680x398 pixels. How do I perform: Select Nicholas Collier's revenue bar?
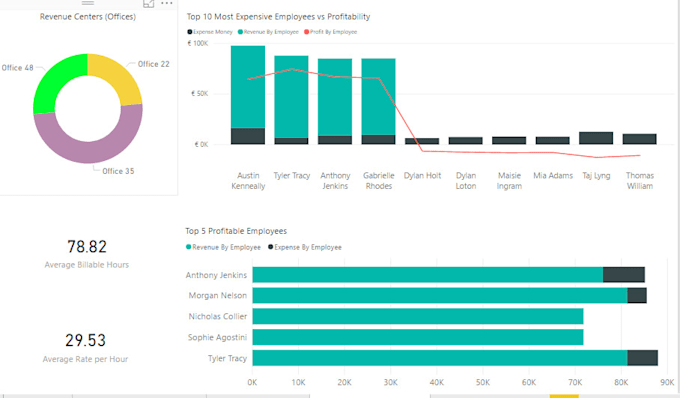418,316
